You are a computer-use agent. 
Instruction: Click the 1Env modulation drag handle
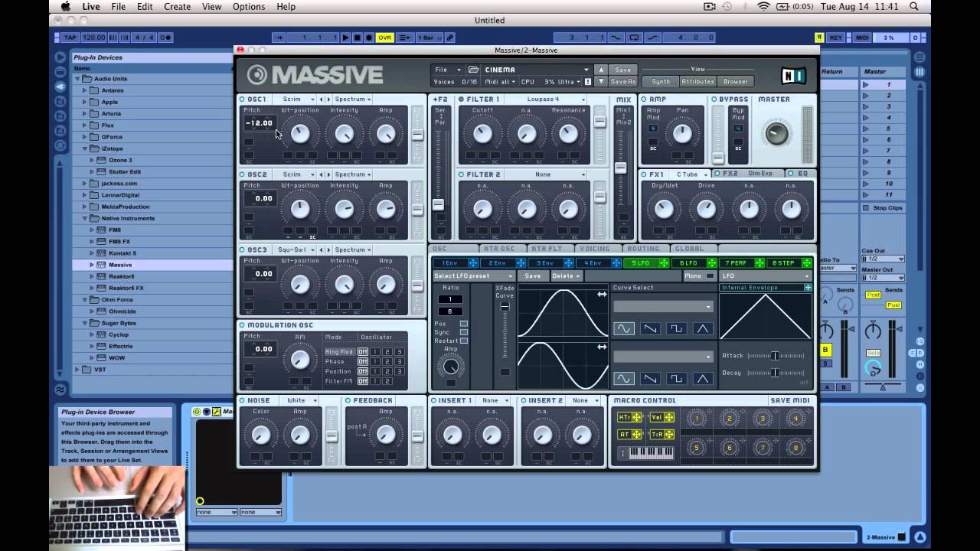[x=472, y=263]
